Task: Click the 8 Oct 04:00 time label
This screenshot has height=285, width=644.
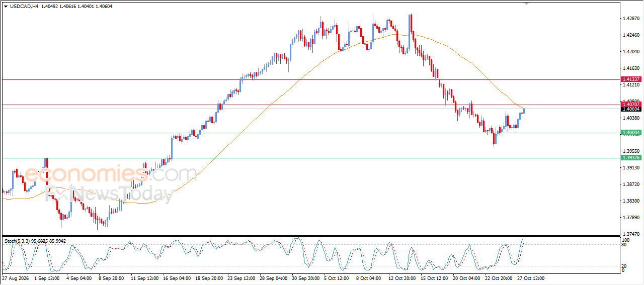Action: 369,278
